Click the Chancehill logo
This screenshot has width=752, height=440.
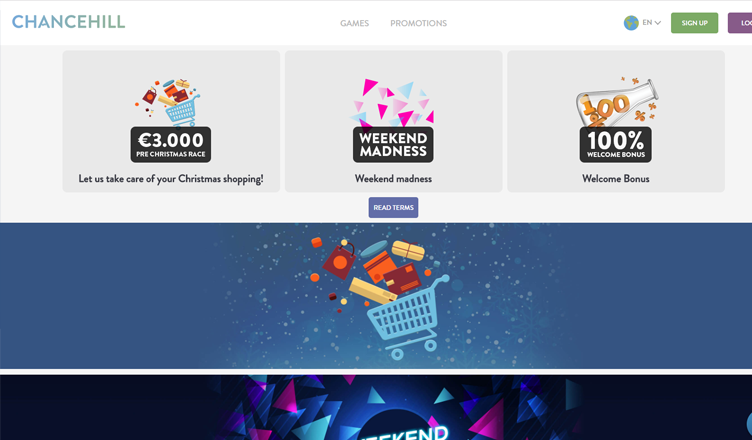(69, 22)
